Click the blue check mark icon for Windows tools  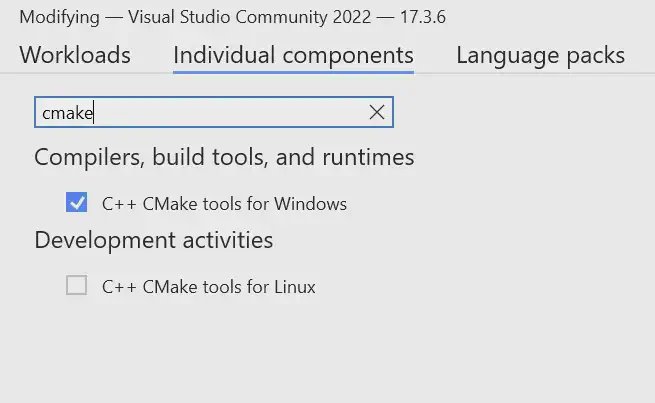[76, 202]
